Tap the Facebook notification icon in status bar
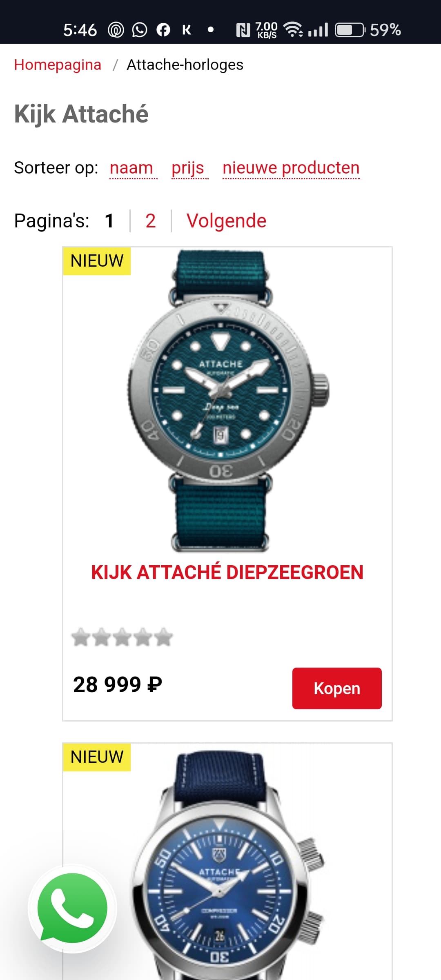 pos(163,30)
